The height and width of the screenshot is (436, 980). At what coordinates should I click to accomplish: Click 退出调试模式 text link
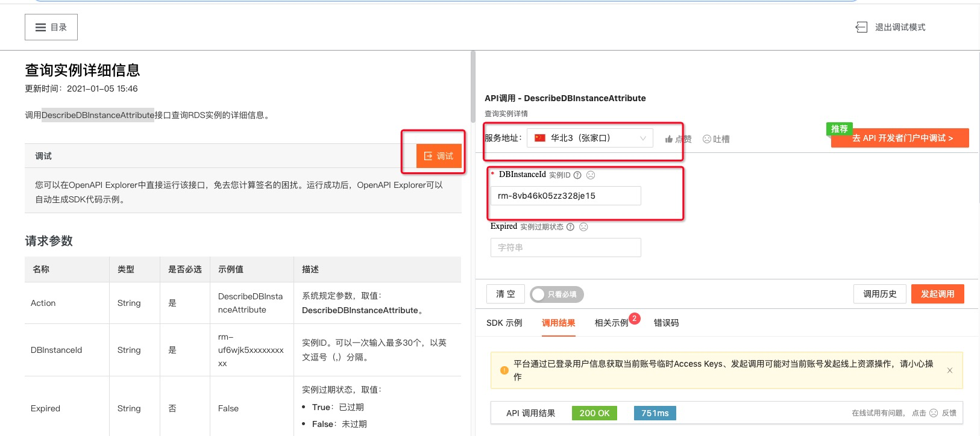click(x=900, y=27)
